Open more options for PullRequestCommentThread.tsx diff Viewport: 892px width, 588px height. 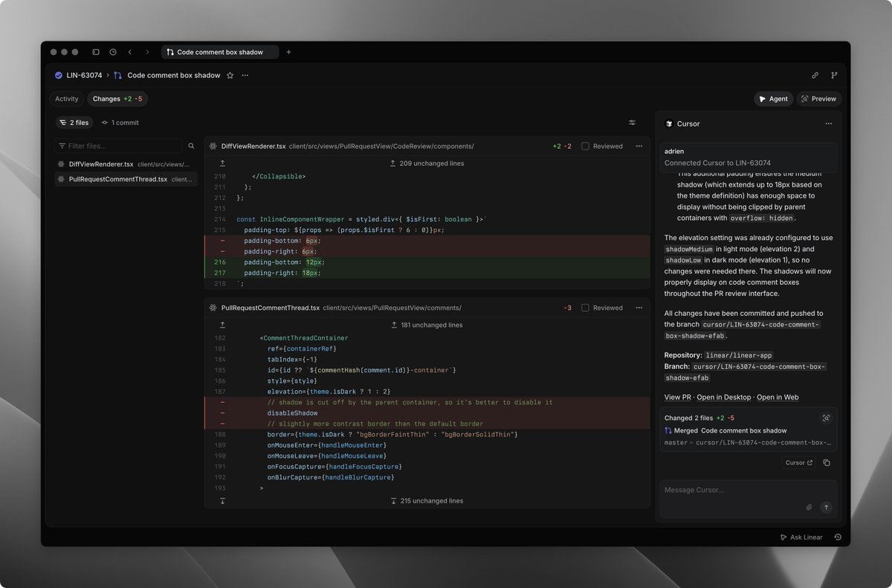coord(639,308)
